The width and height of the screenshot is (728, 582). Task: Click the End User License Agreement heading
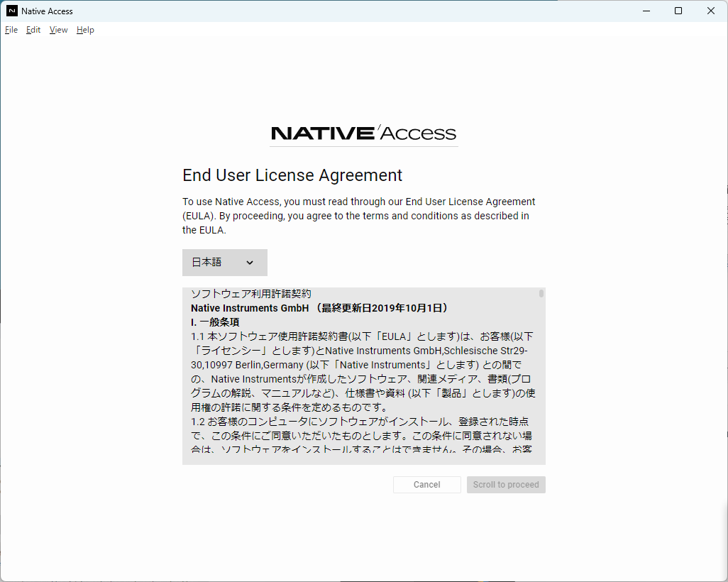pyautogui.click(x=292, y=175)
